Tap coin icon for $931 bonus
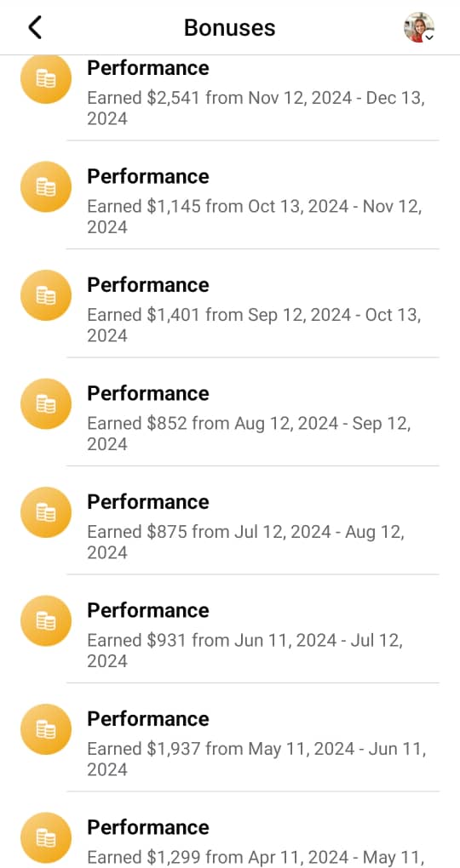The width and height of the screenshot is (460, 868). tap(46, 621)
